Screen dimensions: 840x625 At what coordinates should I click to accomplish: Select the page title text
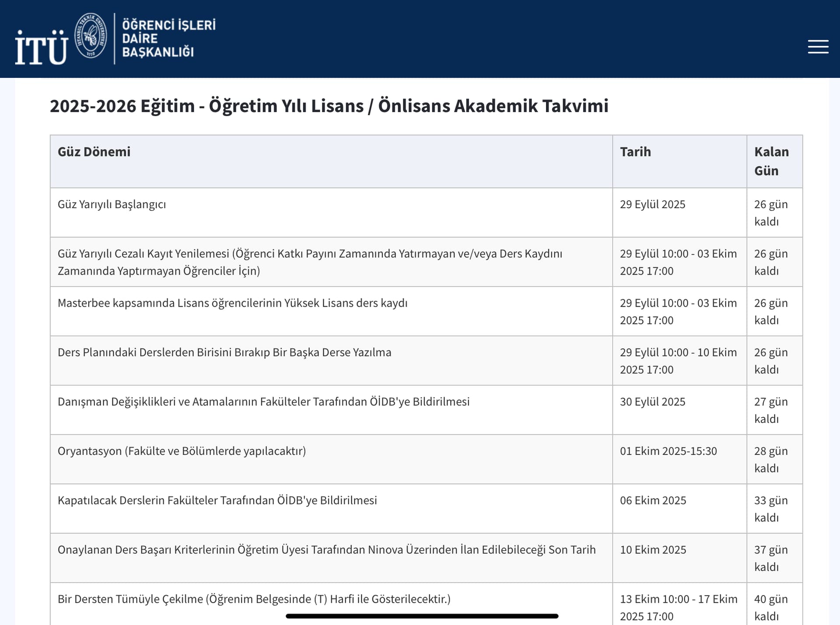coord(329,106)
